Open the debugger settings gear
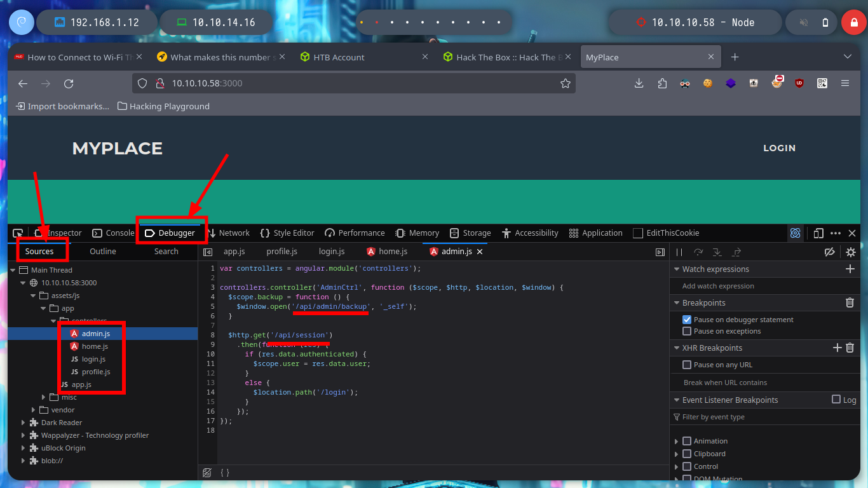This screenshot has width=868, height=488. tap(851, 252)
